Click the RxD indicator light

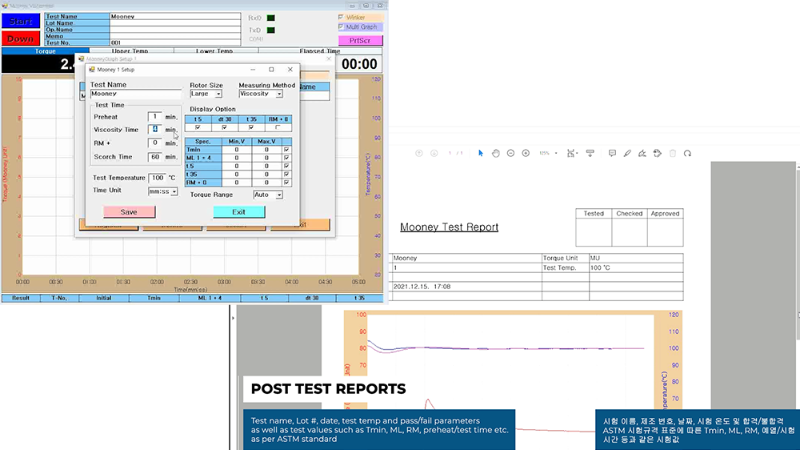point(271,18)
